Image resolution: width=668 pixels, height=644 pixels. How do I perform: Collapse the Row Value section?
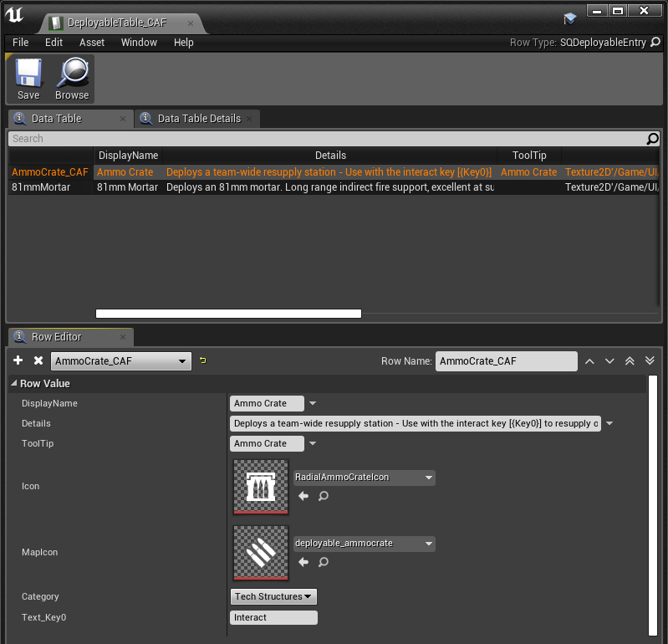[14, 384]
